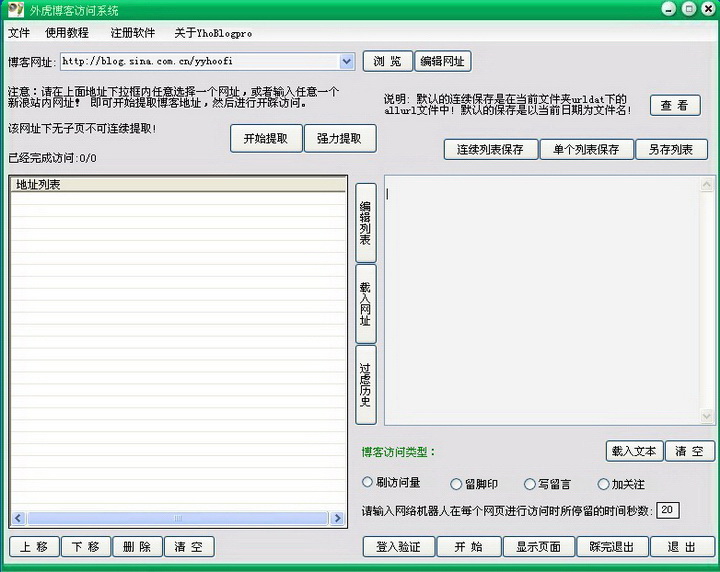Click the stay-time seconds field showing 20

tap(668, 510)
